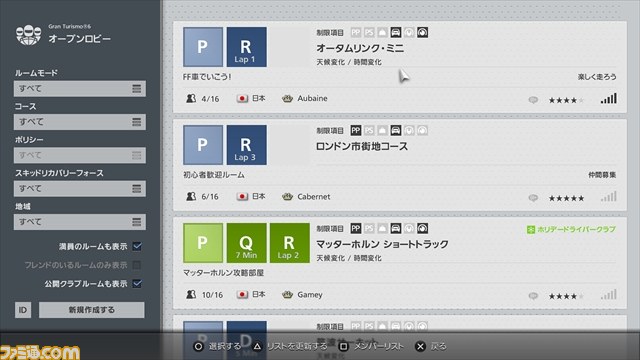Image resolution: width=640 pixels, height=360 pixels.
Task: Open the コース filter dropdown
Action: (x=80, y=122)
